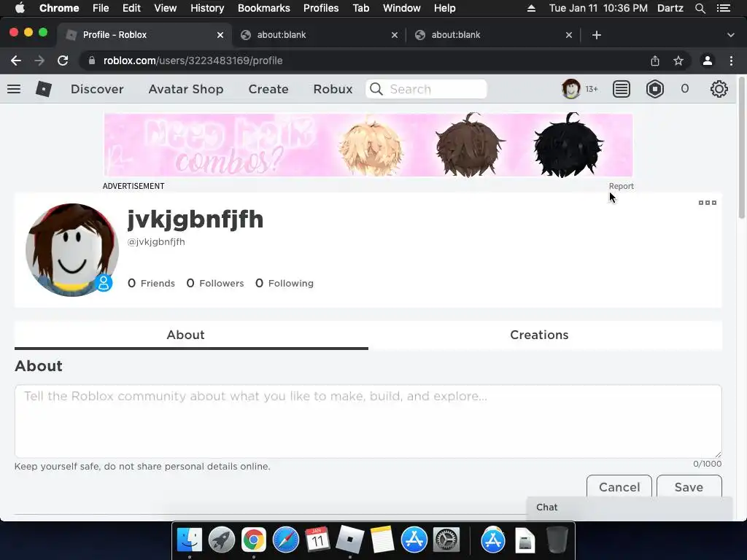Reload the Roblox profile page

(63, 61)
